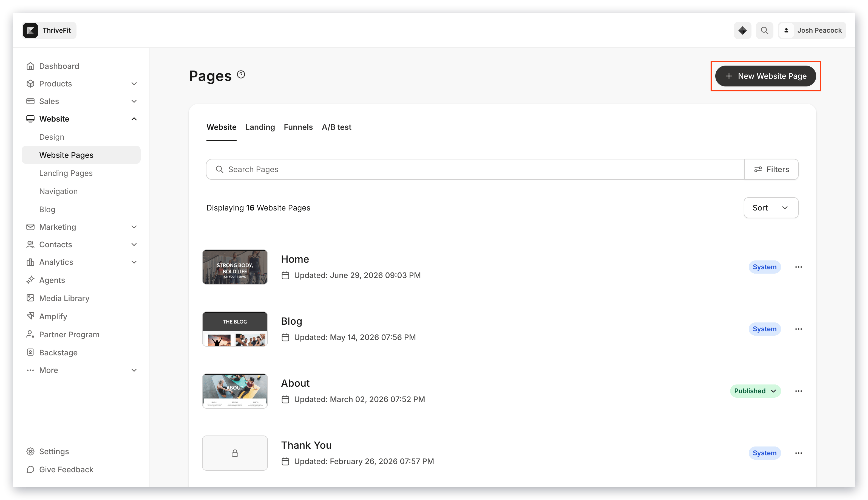Open the three-dot menu for Thank You

[798, 453]
